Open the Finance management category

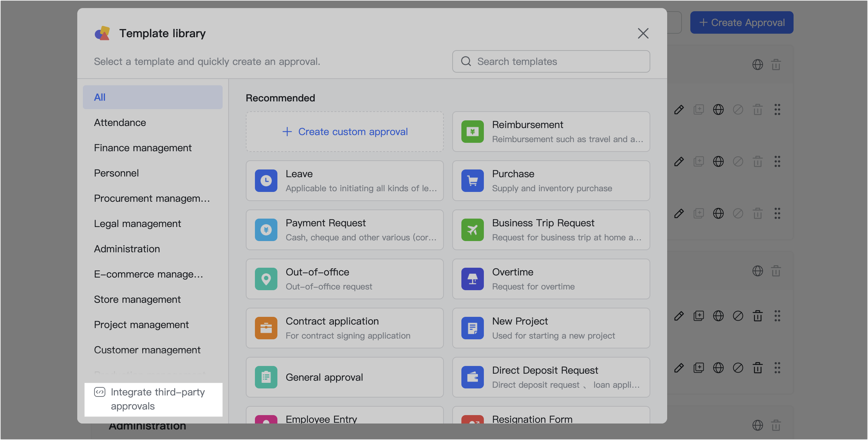pos(143,148)
